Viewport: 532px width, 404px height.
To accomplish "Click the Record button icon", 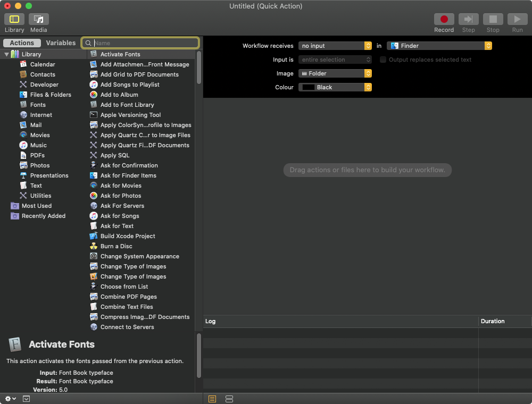I will 444,20.
